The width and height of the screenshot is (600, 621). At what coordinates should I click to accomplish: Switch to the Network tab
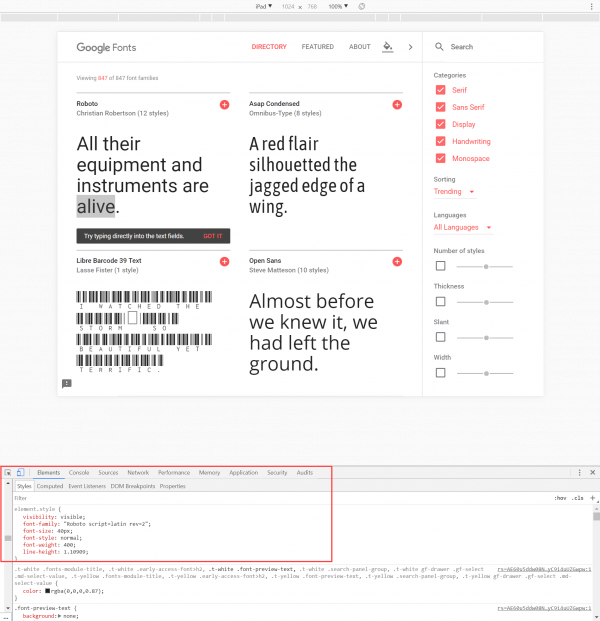138,472
